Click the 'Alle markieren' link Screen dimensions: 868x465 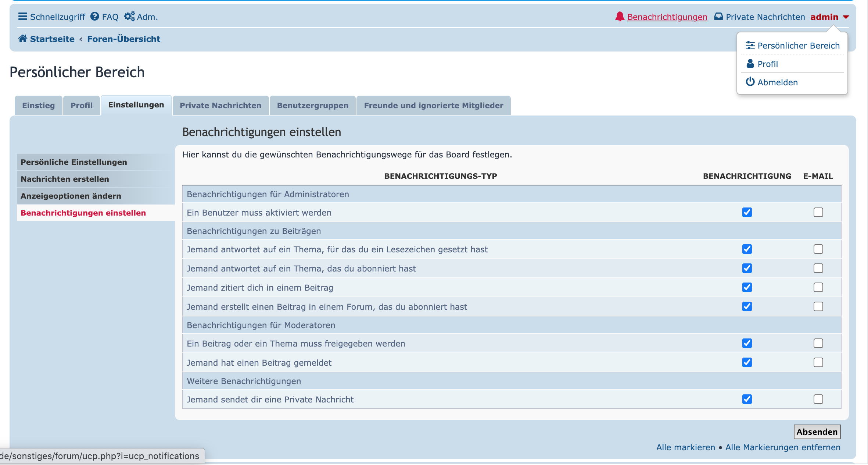[x=685, y=447]
